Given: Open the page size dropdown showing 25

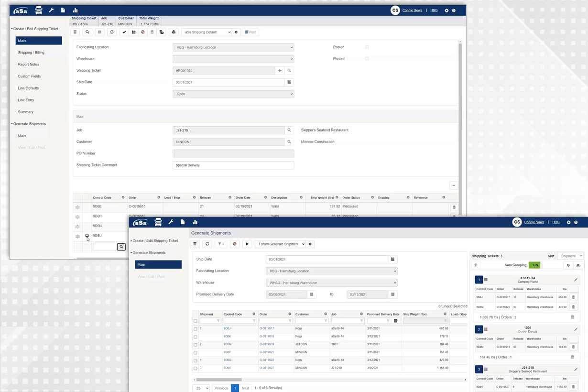Looking at the screenshot, I should click(201, 388).
